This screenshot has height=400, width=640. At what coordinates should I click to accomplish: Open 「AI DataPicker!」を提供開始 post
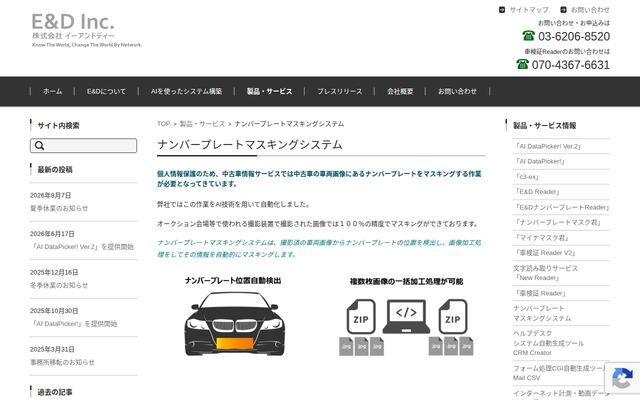tap(73, 324)
